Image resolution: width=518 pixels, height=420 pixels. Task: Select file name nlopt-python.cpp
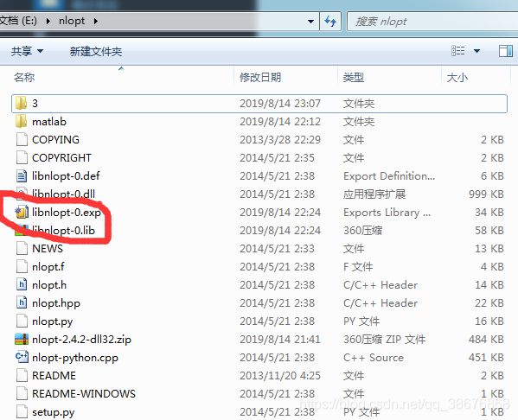[x=75, y=358]
